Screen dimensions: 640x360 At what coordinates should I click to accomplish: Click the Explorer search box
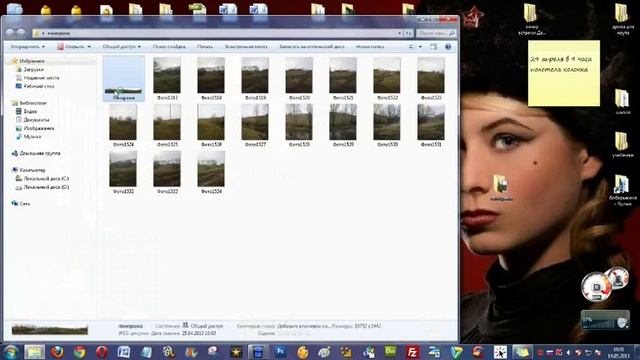click(x=436, y=33)
